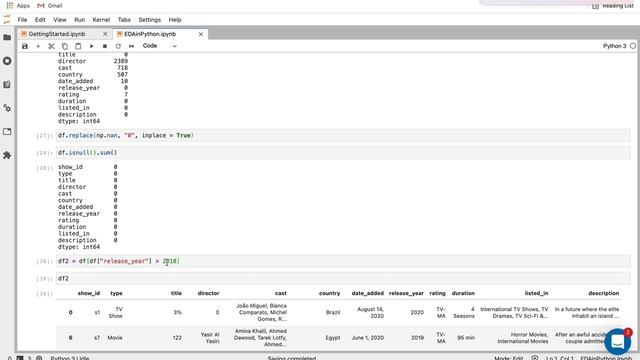
Task: Click the listed_in column header
Action: tap(536, 293)
